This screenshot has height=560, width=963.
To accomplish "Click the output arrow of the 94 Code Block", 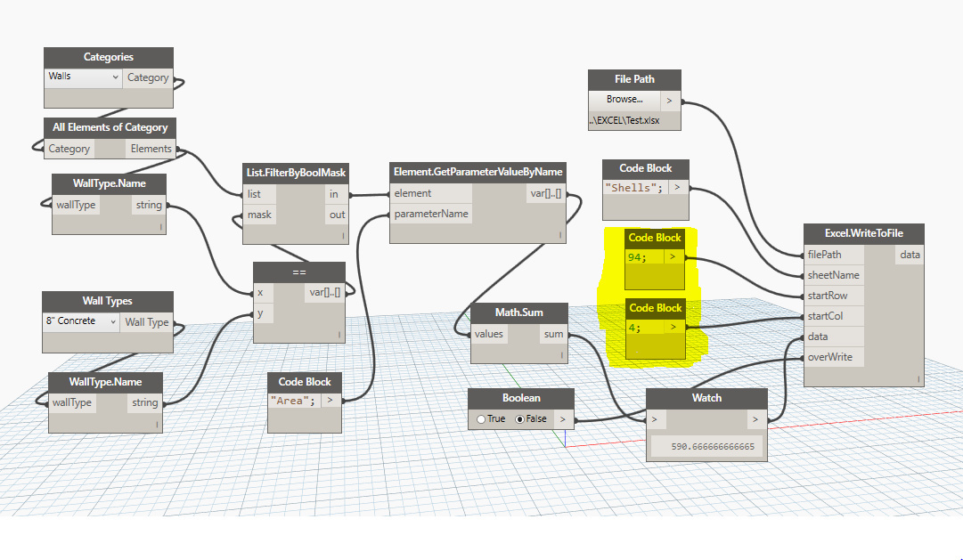I will tap(673, 257).
